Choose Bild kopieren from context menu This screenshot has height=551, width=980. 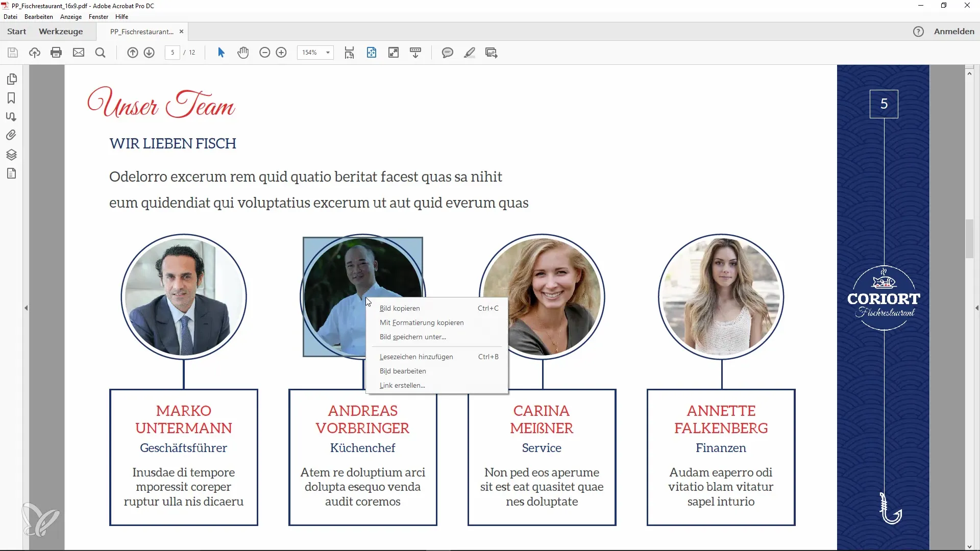pyautogui.click(x=437, y=308)
